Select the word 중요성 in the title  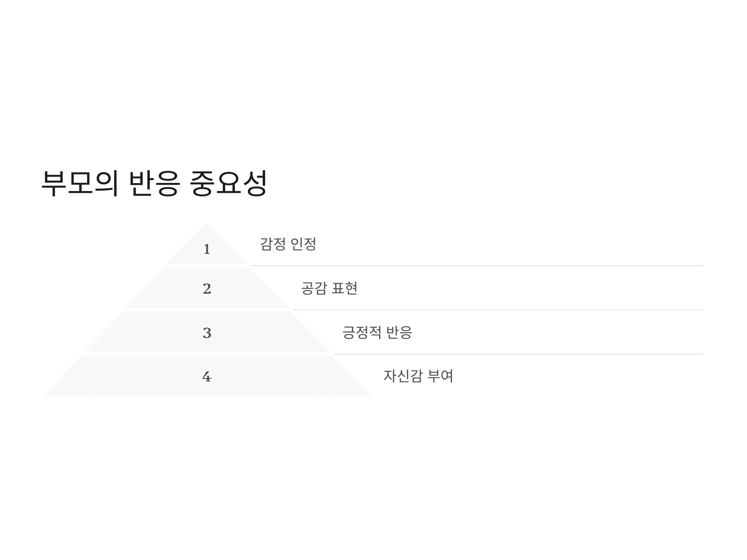point(229,183)
